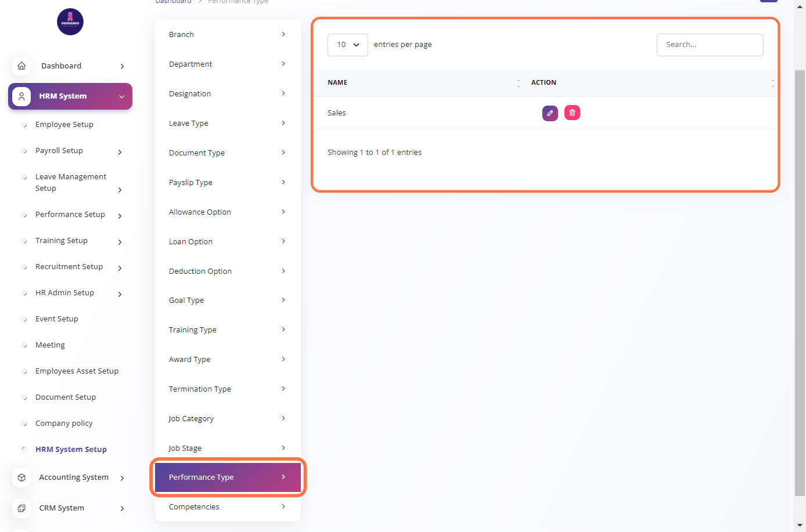Click the delete trash icon for Sales

[x=572, y=113]
